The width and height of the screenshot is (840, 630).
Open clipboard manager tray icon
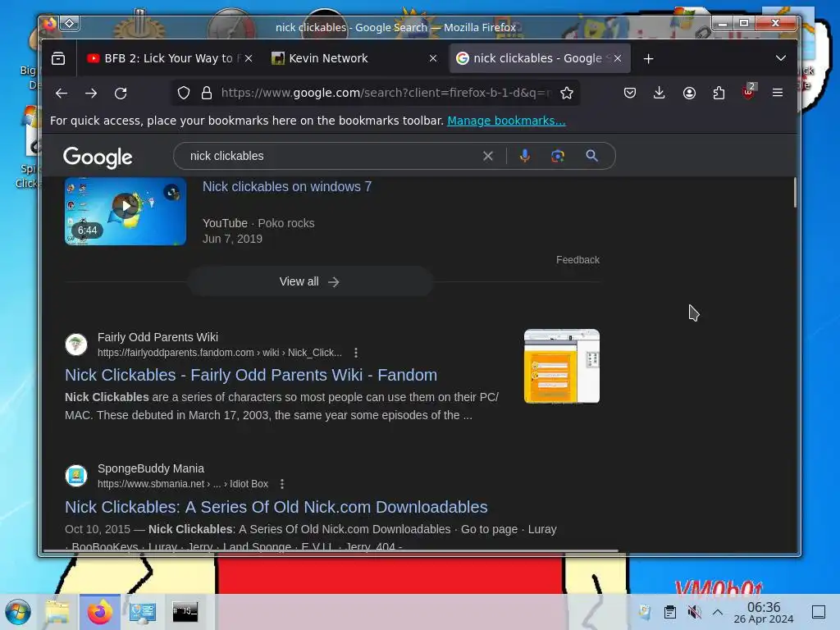pos(669,612)
